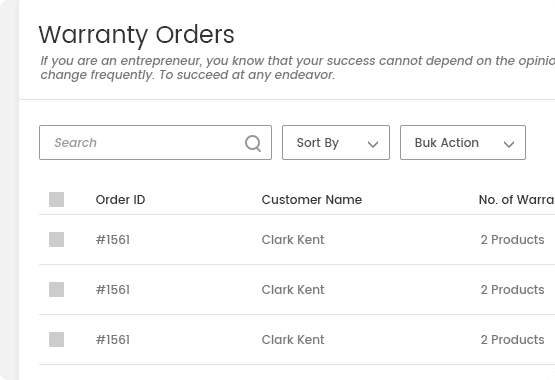The height and width of the screenshot is (380, 555).
Task: Sort by the Order ID column header
Action: coord(120,200)
